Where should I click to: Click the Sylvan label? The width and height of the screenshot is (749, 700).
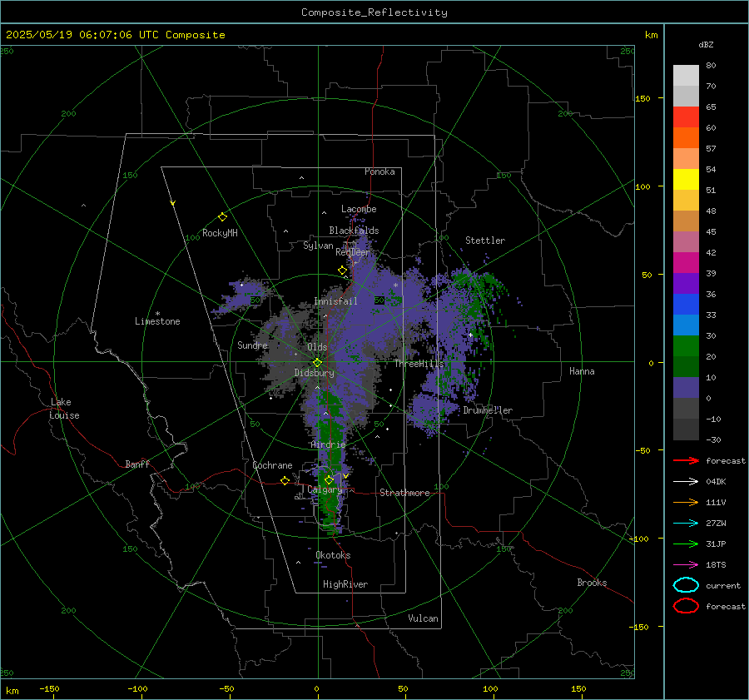pyautogui.click(x=318, y=246)
